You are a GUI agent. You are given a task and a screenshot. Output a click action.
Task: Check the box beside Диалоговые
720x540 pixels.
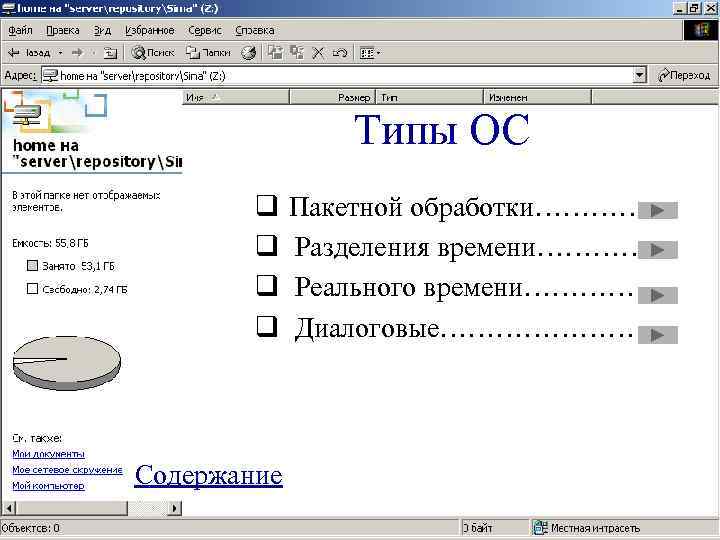267,326
